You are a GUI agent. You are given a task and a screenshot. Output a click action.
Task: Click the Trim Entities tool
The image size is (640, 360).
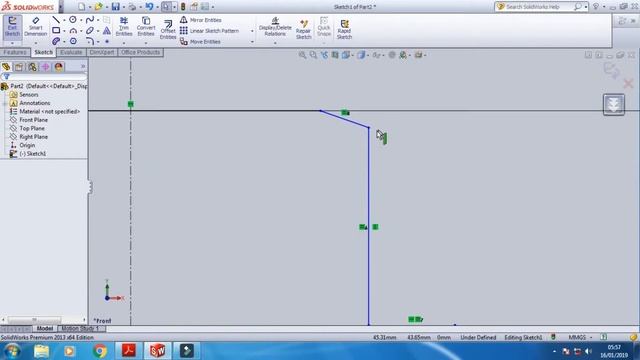point(124,26)
